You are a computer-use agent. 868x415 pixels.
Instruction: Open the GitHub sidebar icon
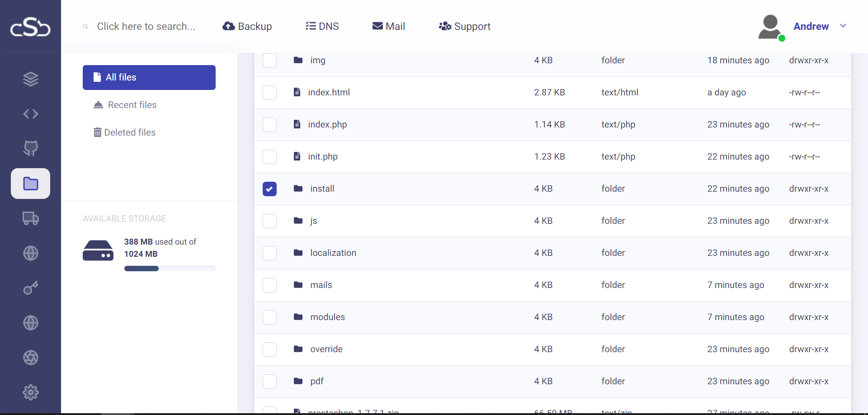pyautogui.click(x=30, y=148)
